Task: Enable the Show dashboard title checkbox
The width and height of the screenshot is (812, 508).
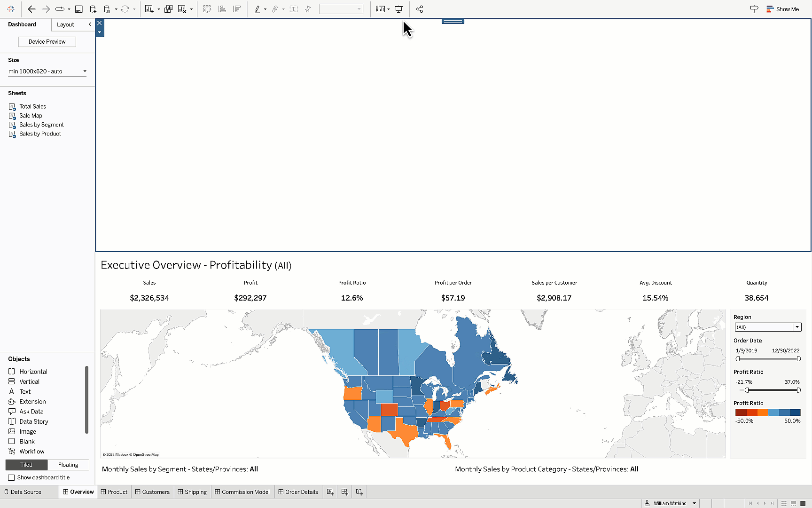Action: click(11, 477)
